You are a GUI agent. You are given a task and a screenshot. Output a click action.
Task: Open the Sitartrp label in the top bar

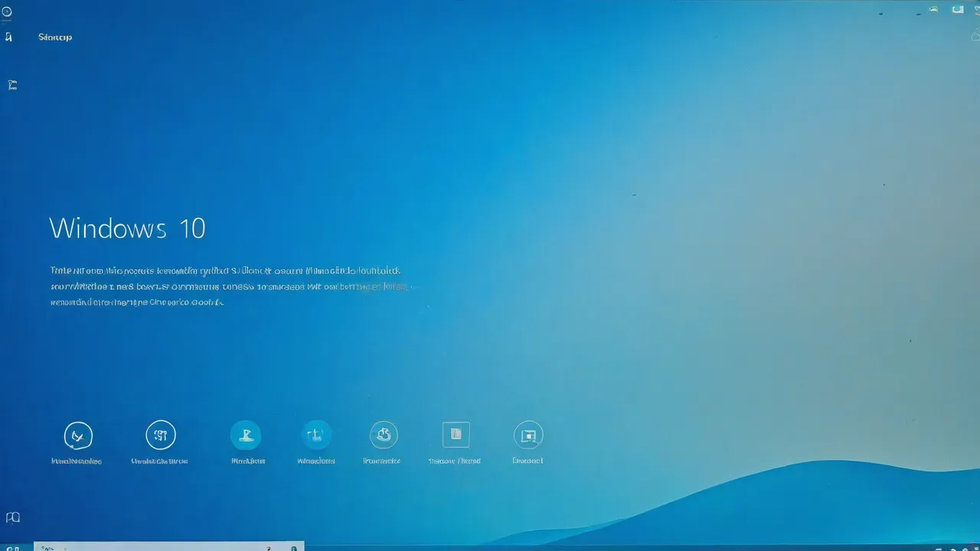55,37
